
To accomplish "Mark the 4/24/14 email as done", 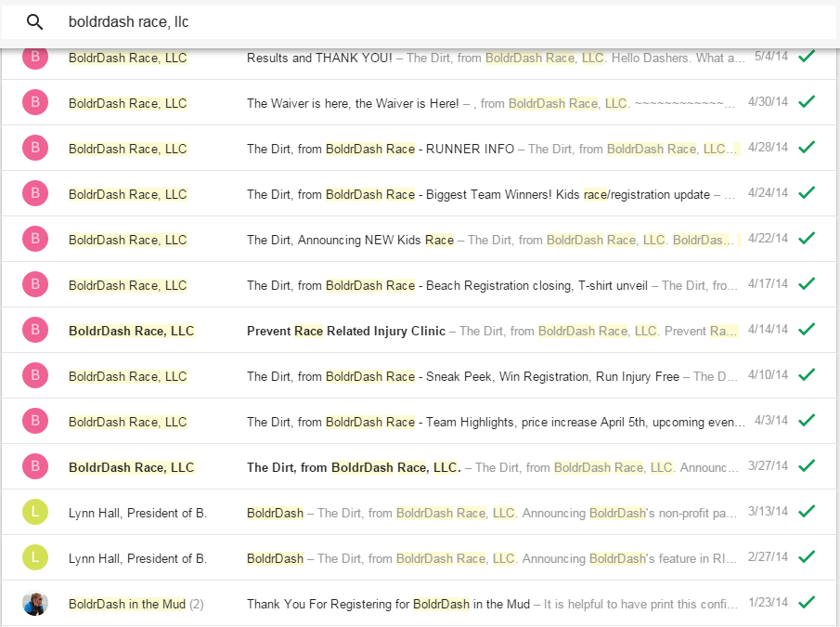I will (807, 192).
